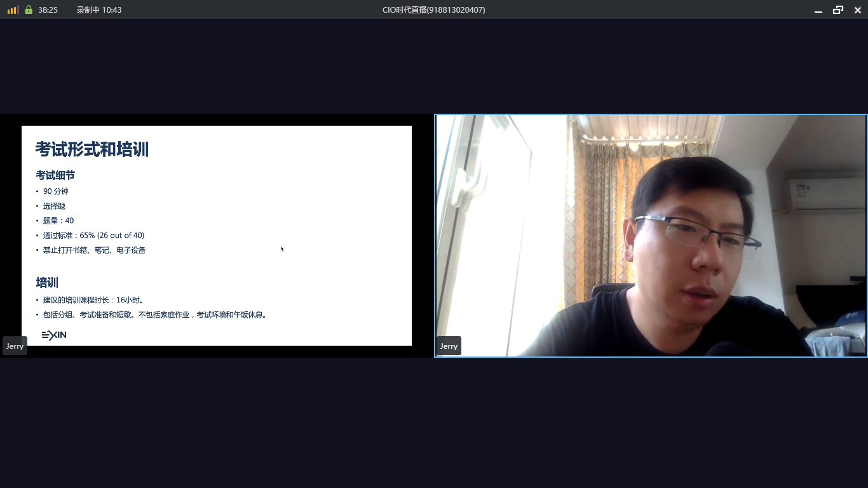Viewport: 868px width, 488px height.
Task: Click the 题量：40 bullet point
Action: coord(58,220)
